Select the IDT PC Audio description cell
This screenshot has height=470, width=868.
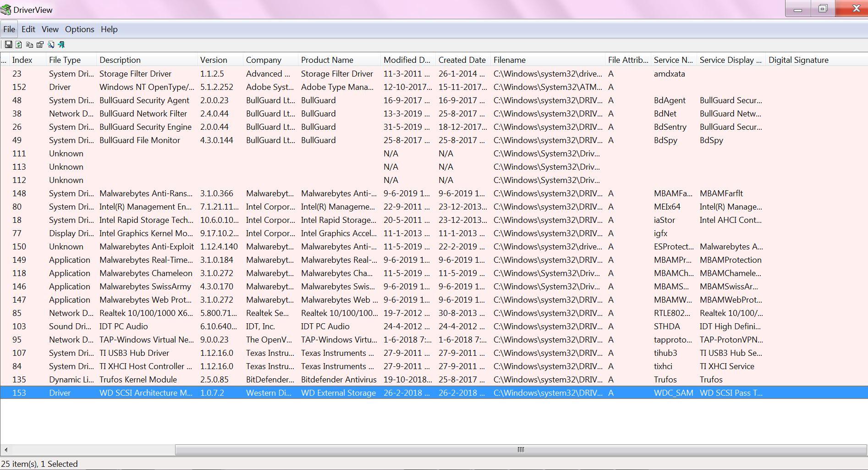[x=124, y=326]
